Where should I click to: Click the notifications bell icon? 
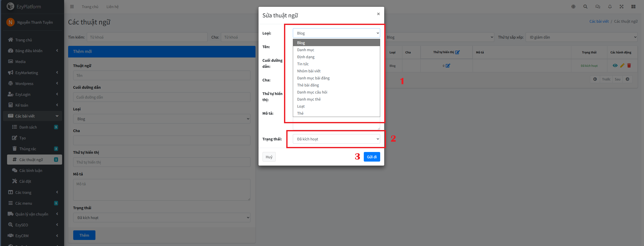tap(610, 7)
